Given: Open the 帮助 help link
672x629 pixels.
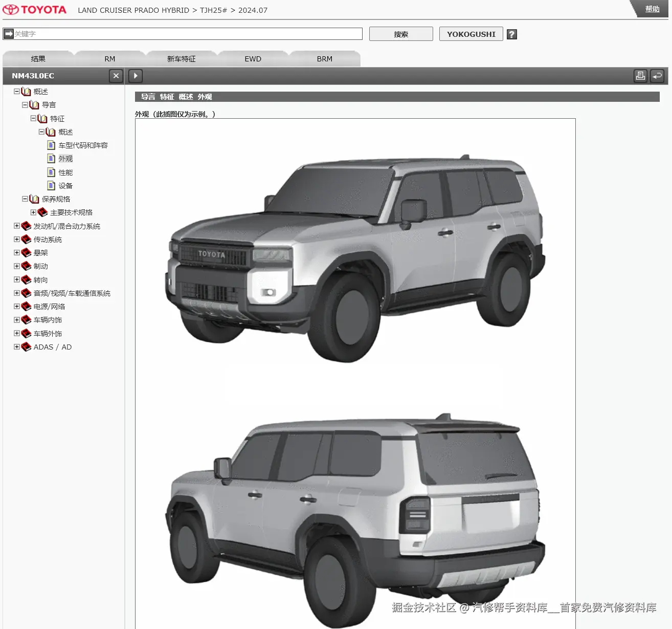Looking at the screenshot, I should click(x=652, y=9).
